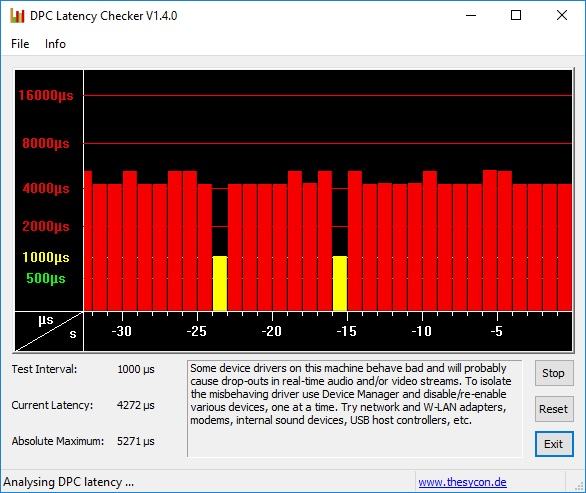Click the 2000µs axis label
The image size is (586, 493).
46,227
